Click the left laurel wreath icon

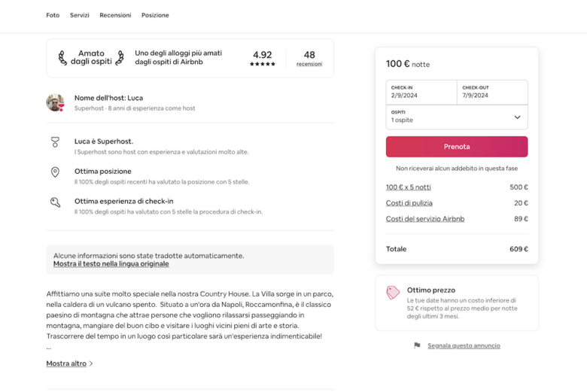click(x=62, y=58)
